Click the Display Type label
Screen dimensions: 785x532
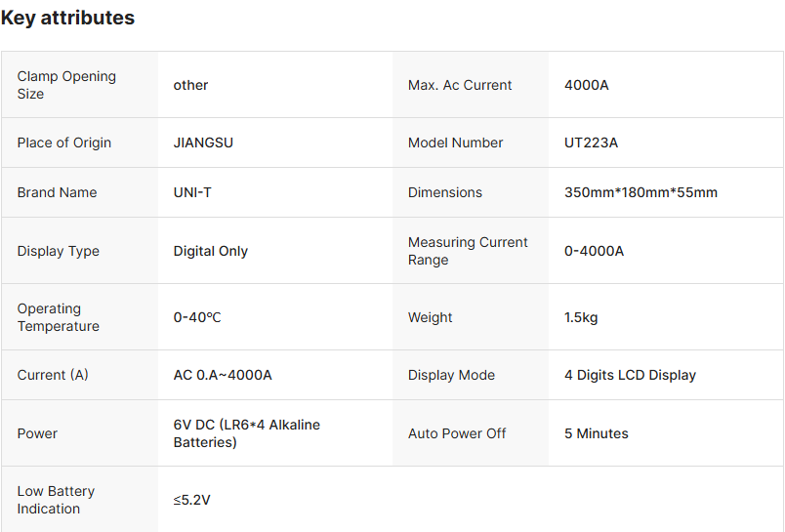point(59,251)
